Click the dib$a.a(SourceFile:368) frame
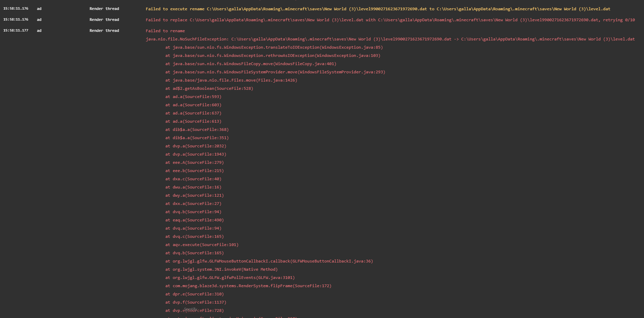Image resolution: width=644 pixels, height=318 pixels. click(x=197, y=130)
